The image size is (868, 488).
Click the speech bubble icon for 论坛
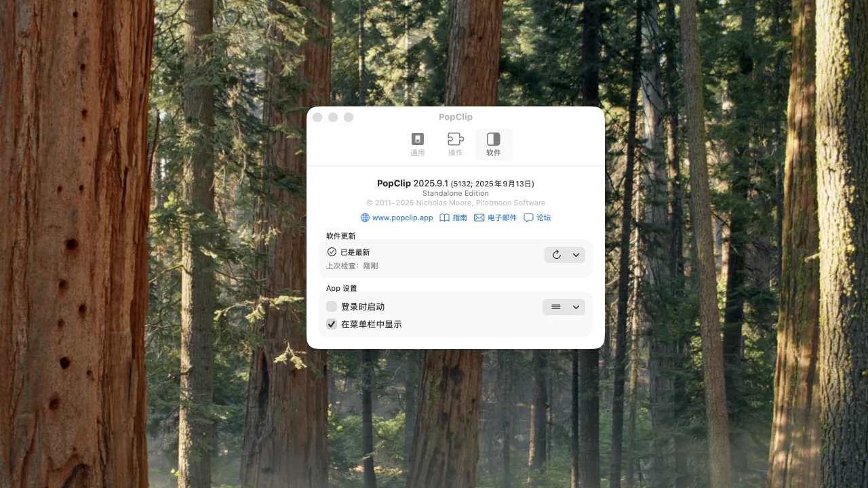[528, 218]
